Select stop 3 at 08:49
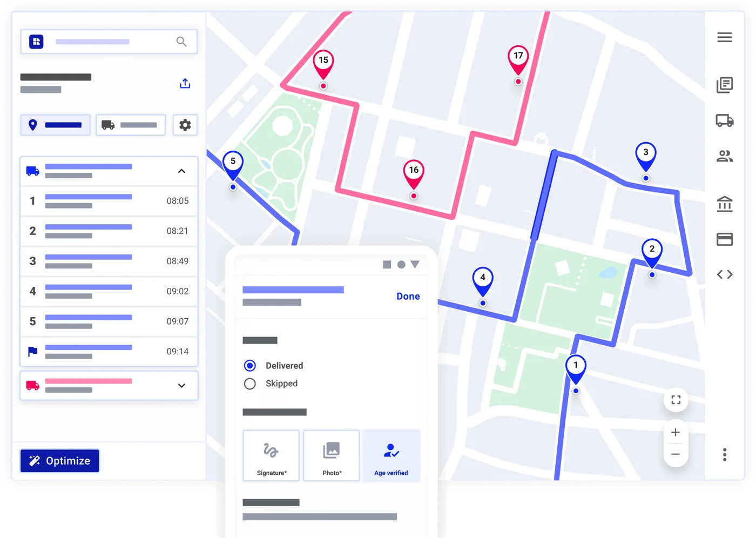The width and height of the screenshot is (756, 538). 109,261
